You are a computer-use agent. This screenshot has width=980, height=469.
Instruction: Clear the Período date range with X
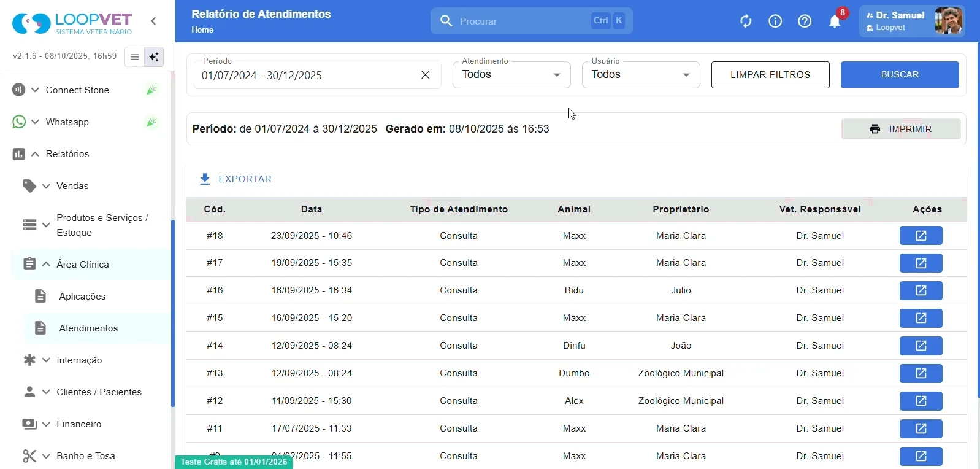coord(426,75)
